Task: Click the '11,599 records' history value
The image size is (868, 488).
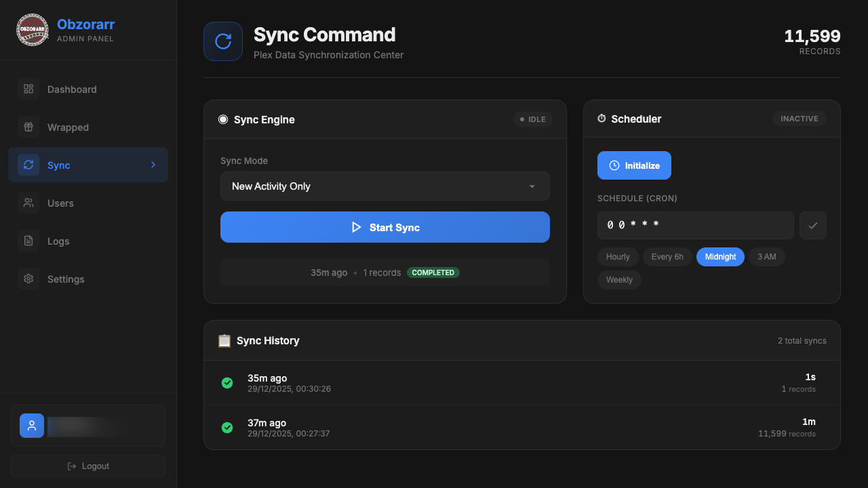Action: click(x=787, y=434)
